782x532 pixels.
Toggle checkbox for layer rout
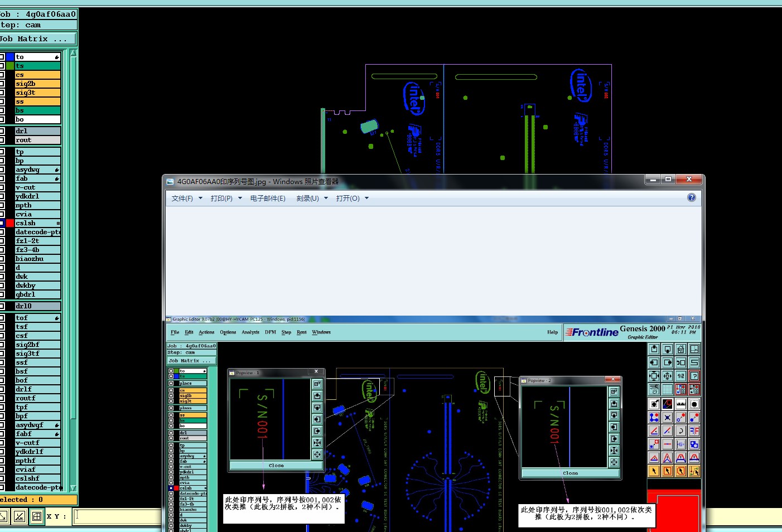tap(2, 140)
